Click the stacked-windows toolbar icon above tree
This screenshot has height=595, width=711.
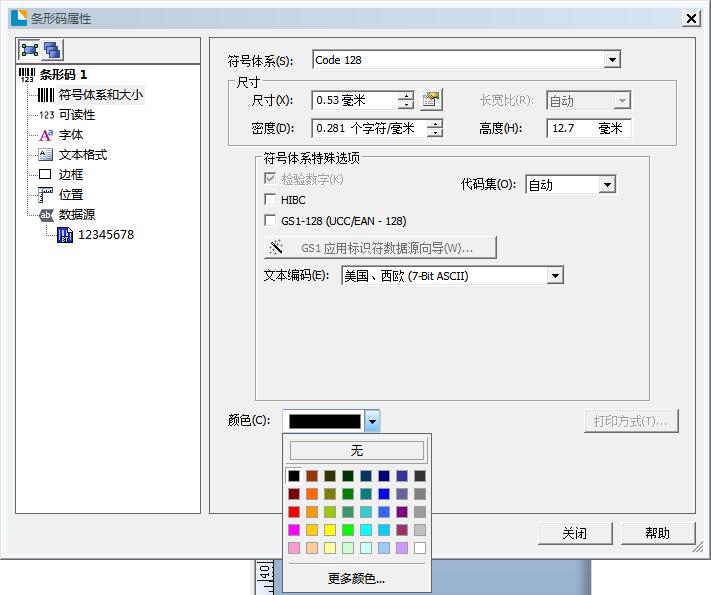click(53, 50)
